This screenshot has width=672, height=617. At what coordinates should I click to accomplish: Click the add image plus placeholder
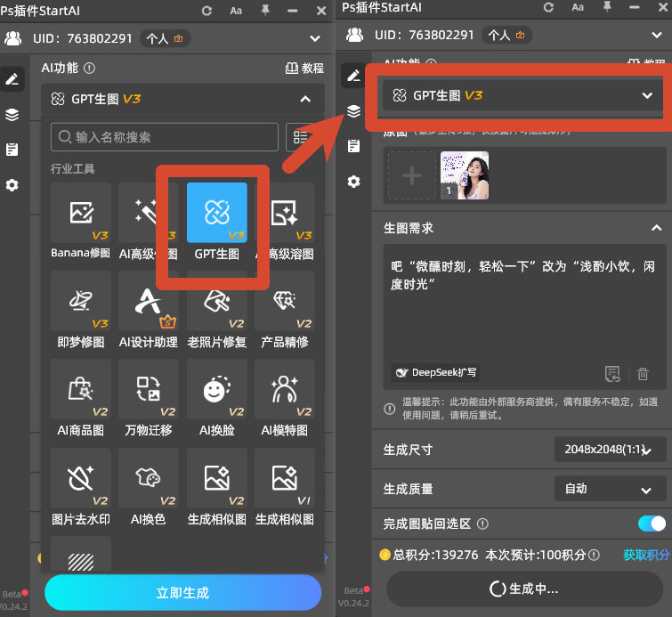(x=412, y=175)
